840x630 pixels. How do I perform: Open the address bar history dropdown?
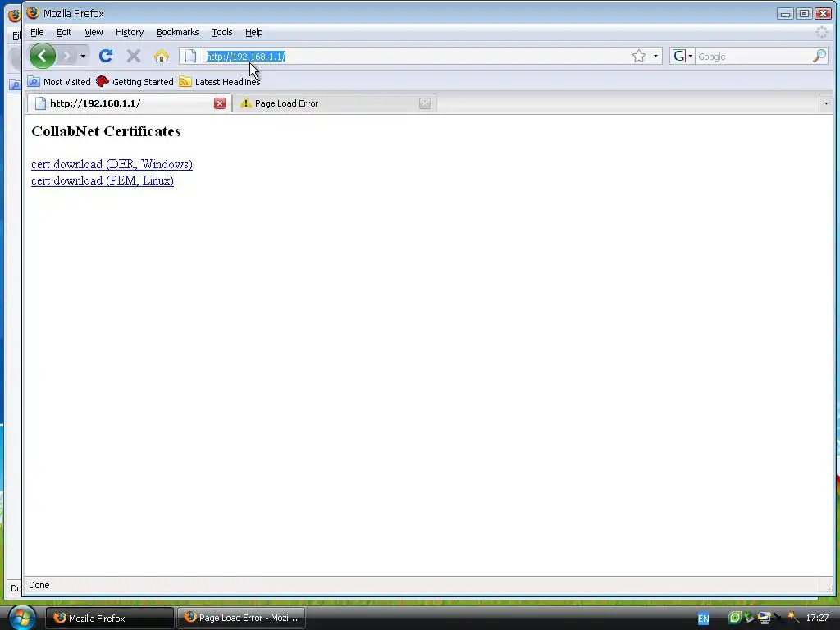point(655,57)
